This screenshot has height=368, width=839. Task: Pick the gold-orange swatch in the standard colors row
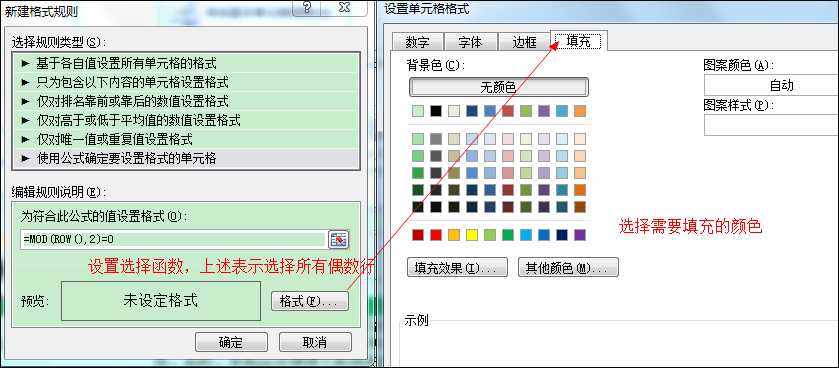pyautogui.click(x=454, y=235)
